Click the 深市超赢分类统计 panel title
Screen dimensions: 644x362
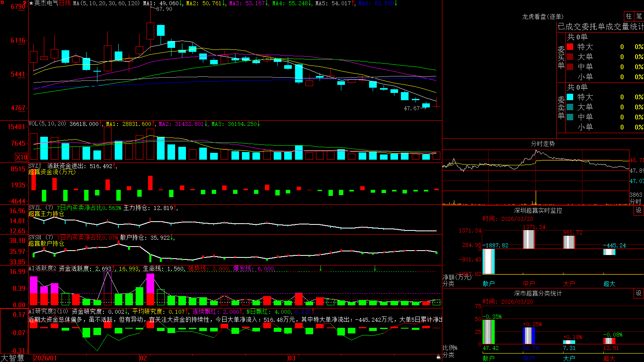coord(538,293)
